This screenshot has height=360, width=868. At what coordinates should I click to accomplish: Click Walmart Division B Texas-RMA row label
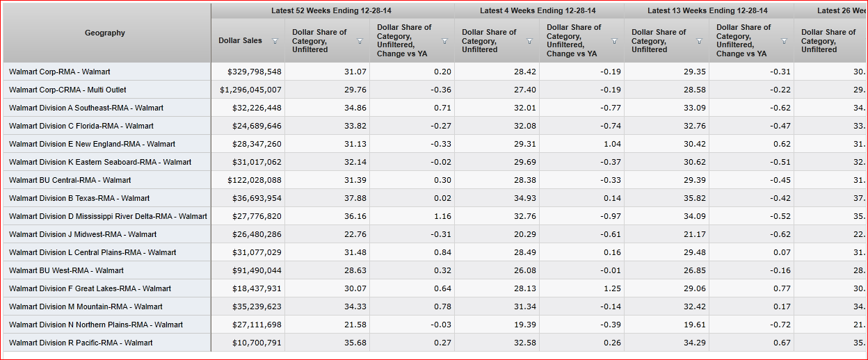(x=79, y=198)
